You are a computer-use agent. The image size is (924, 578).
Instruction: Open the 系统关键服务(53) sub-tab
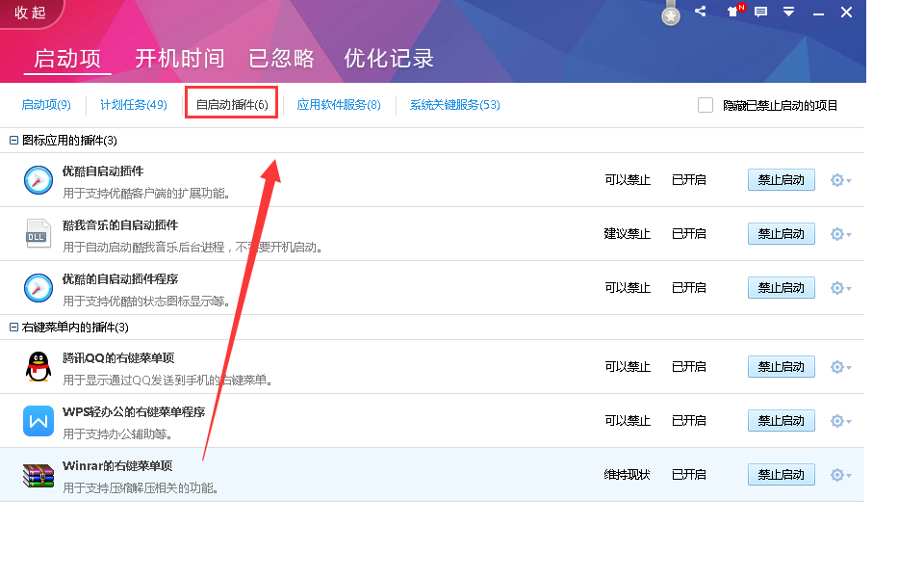455,104
